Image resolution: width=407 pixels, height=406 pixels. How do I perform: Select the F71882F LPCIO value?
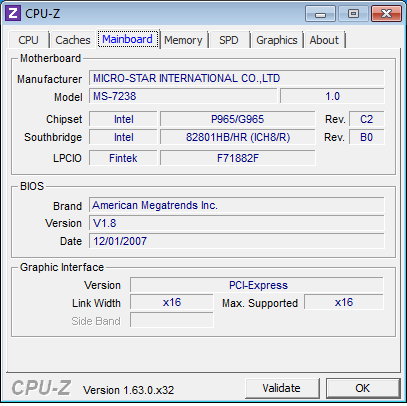point(237,158)
